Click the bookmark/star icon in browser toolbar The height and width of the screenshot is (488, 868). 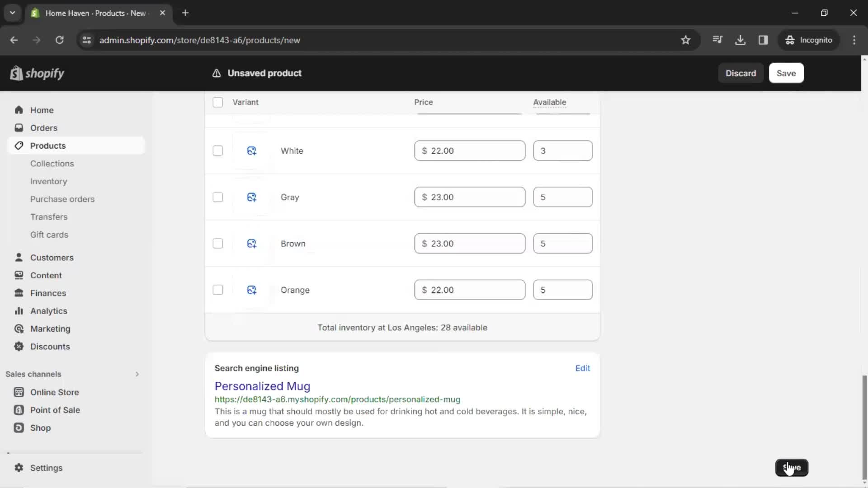point(686,40)
